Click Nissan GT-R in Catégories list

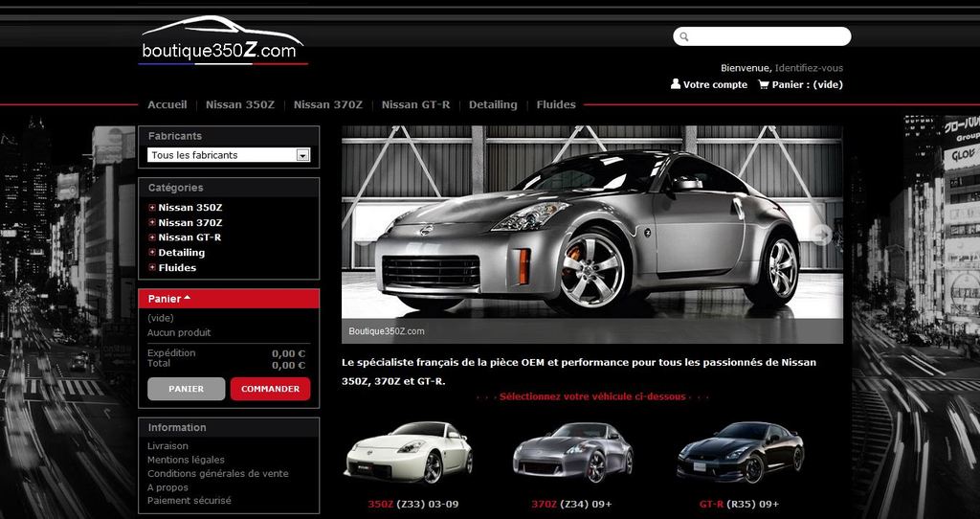[189, 237]
